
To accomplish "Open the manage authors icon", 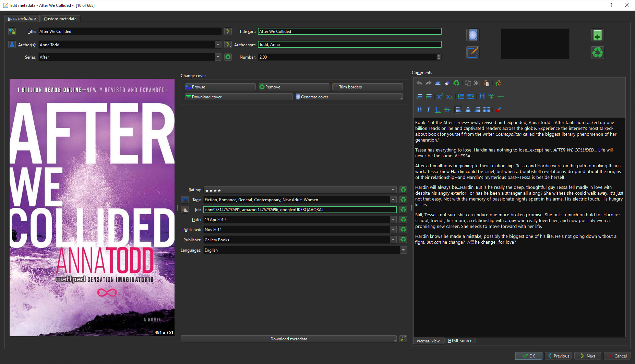I will [x=12, y=45].
